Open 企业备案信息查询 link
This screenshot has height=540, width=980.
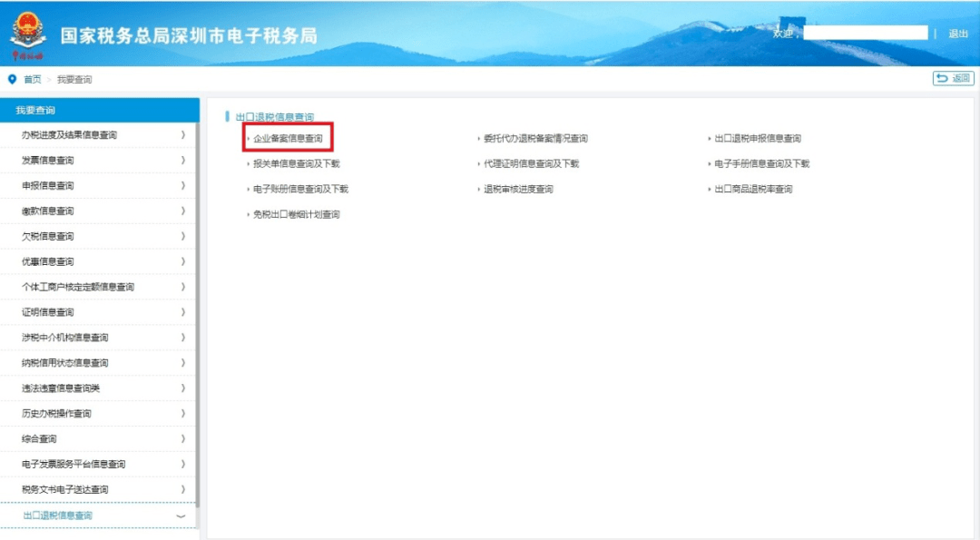click(x=288, y=139)
